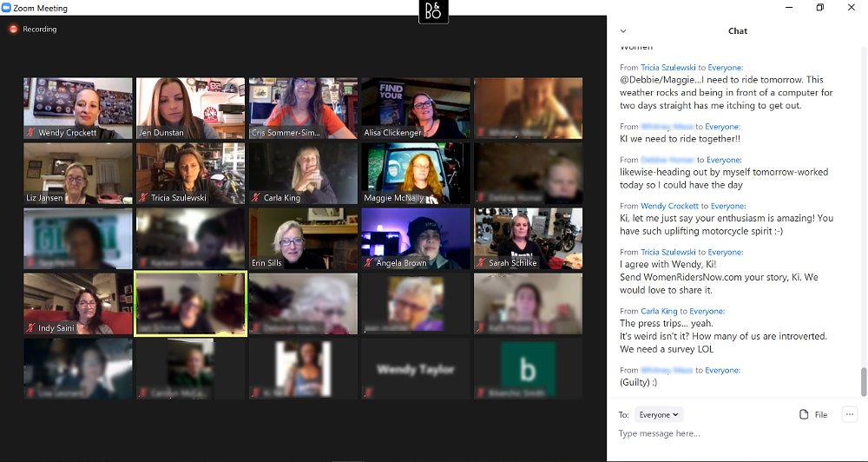Image resolution: width=868 pixels, height=462 pixels.
Task: Click sender Tricia Szulewski above the '@Debbie/Maggie' message
Action: tap(668, 67)
